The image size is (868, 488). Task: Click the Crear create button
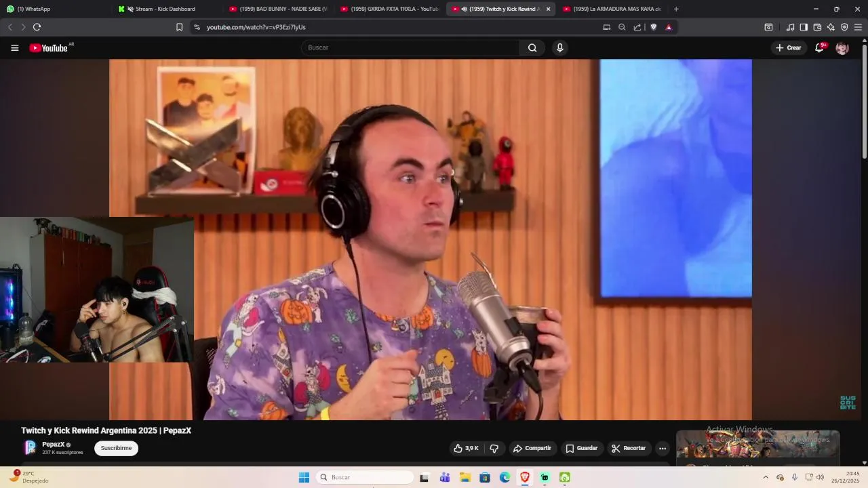tap(789, 47)
